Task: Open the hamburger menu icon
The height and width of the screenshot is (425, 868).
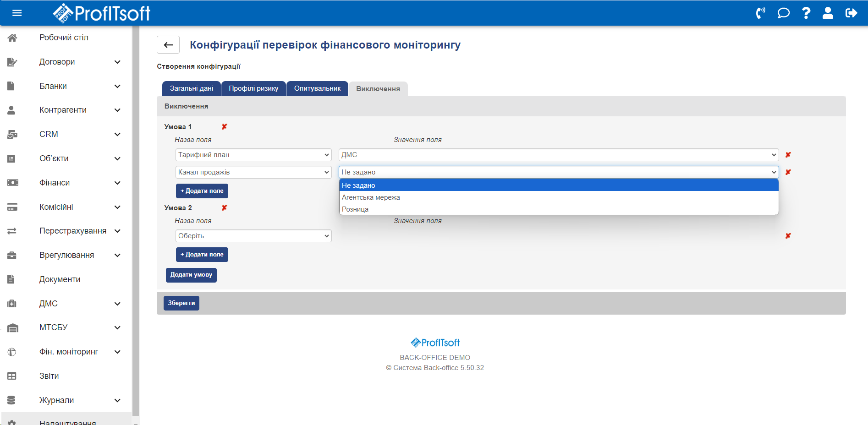Action: (17, 13)
